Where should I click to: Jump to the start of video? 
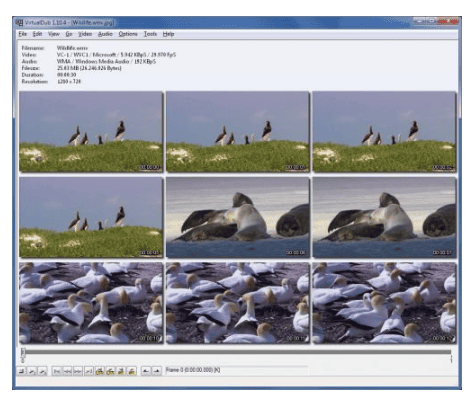[57, 371]
